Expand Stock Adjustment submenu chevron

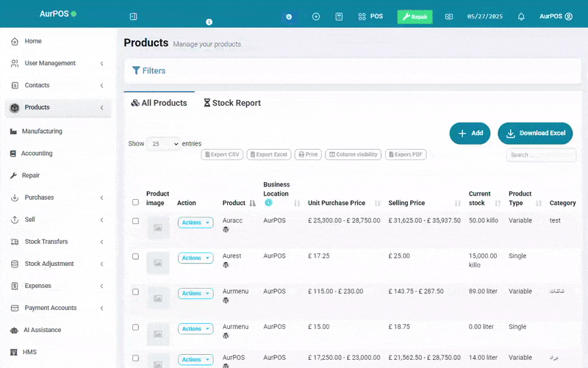tap(101, 264)
